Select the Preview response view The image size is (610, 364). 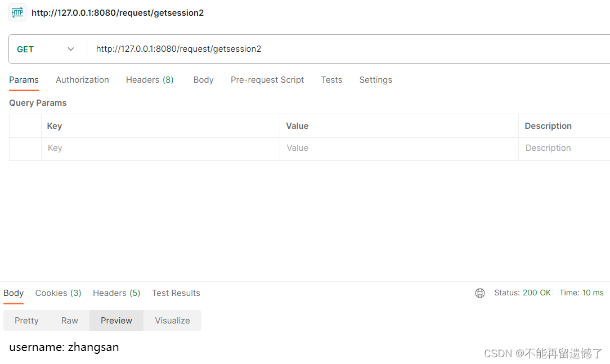116,321
